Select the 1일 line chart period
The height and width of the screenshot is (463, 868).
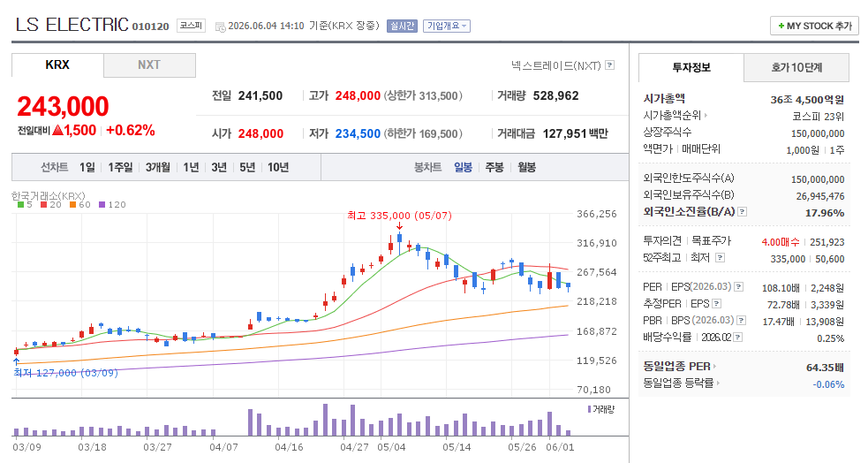87,167
